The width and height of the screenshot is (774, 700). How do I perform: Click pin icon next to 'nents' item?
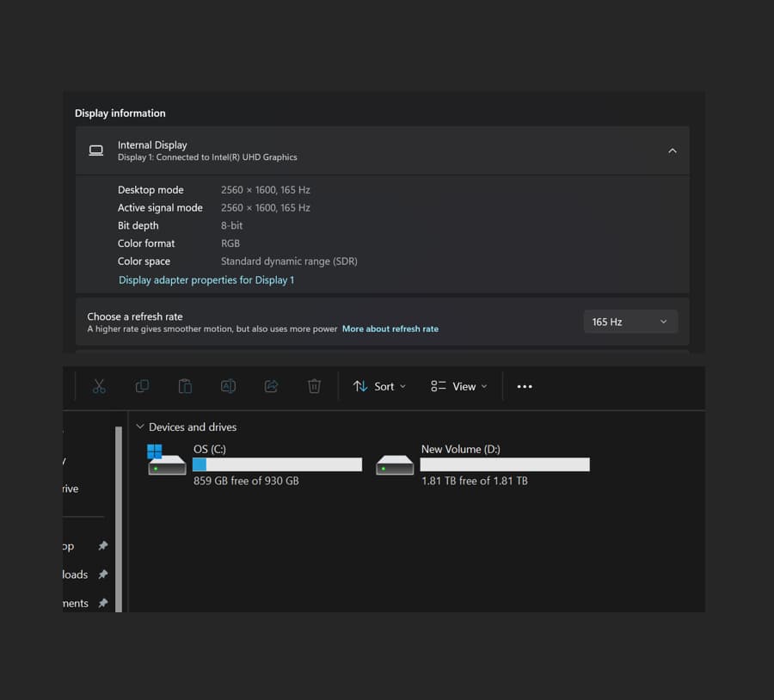coord(102,603)
